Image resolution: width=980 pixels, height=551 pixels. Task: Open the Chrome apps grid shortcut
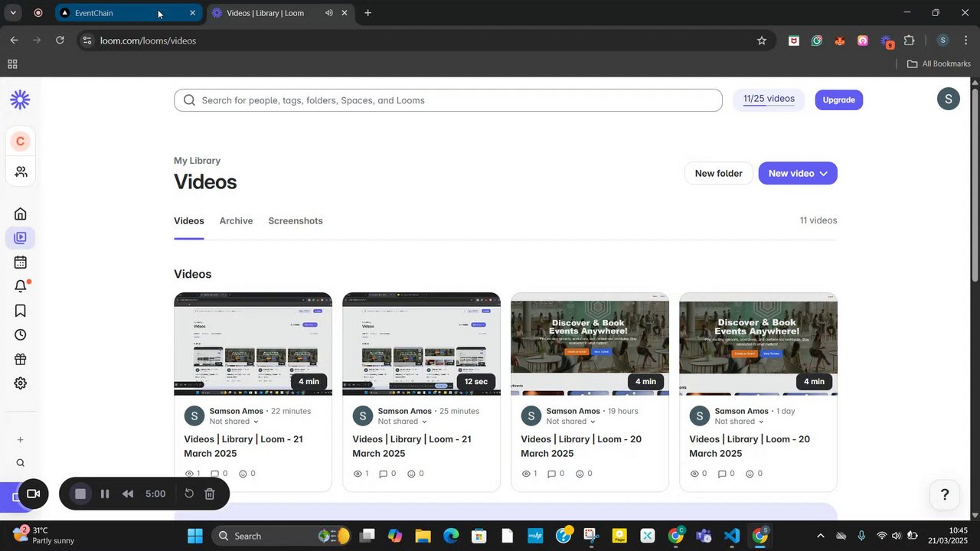tap(12, 64)
